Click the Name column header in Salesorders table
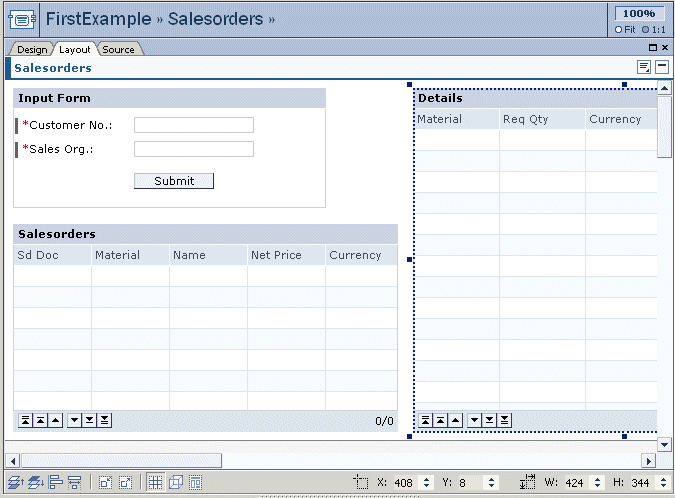The width and height of the screenshot is (675, 498). [208, 255]
